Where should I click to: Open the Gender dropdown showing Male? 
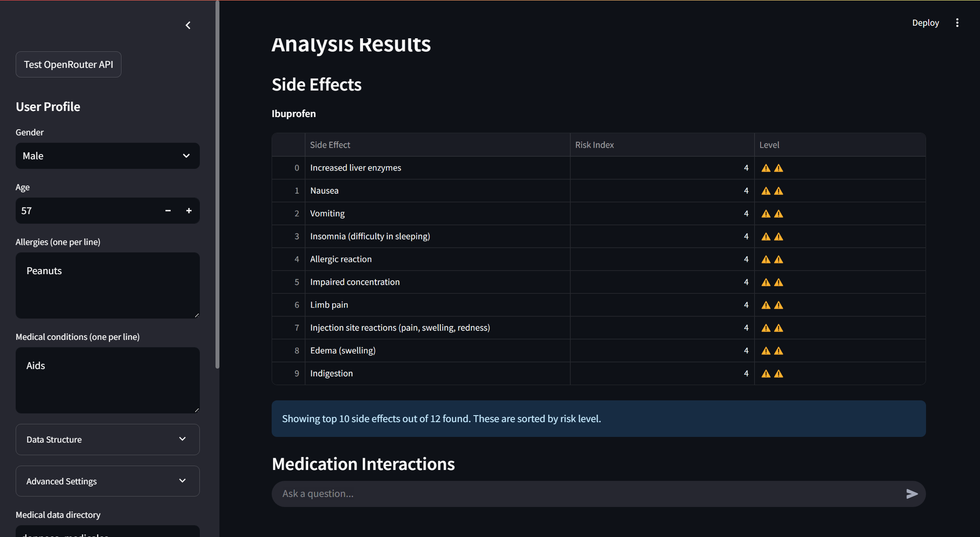[108, 156]
